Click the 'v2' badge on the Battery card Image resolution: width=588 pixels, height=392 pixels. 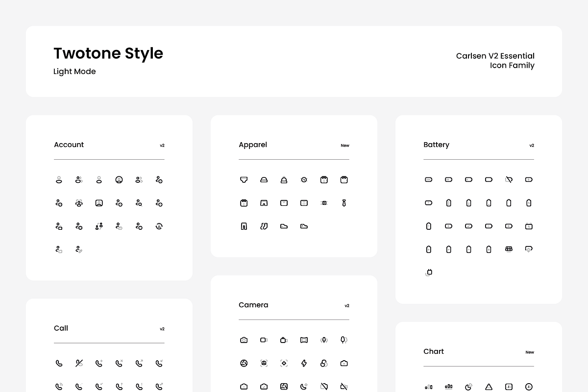click(x=532, y=146)
